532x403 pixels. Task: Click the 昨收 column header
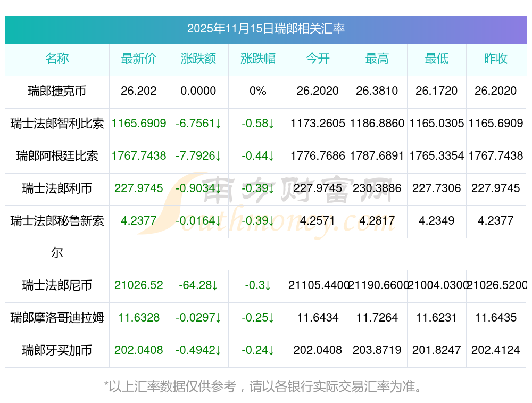click(x=496, y=59)
